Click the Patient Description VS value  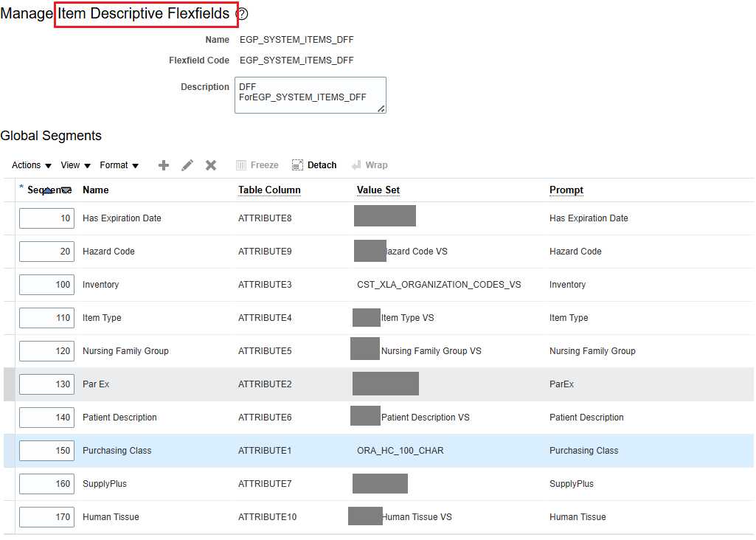click(425, 418)
